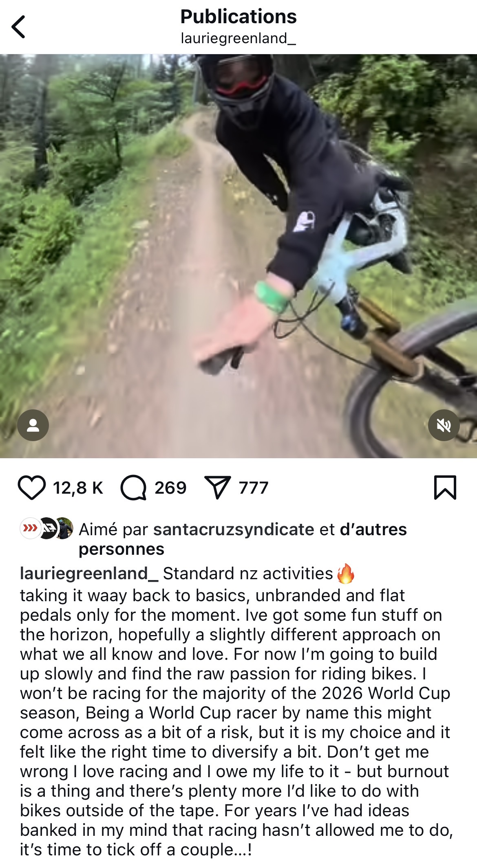Unmute the video sound

pyautogui.click(x=444, y=425)
